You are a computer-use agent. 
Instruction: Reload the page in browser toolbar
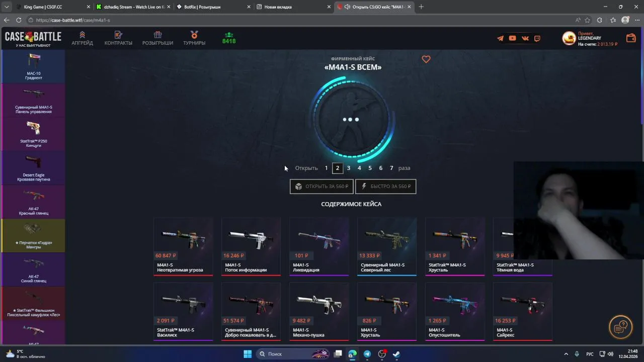[x=19, y=20]
